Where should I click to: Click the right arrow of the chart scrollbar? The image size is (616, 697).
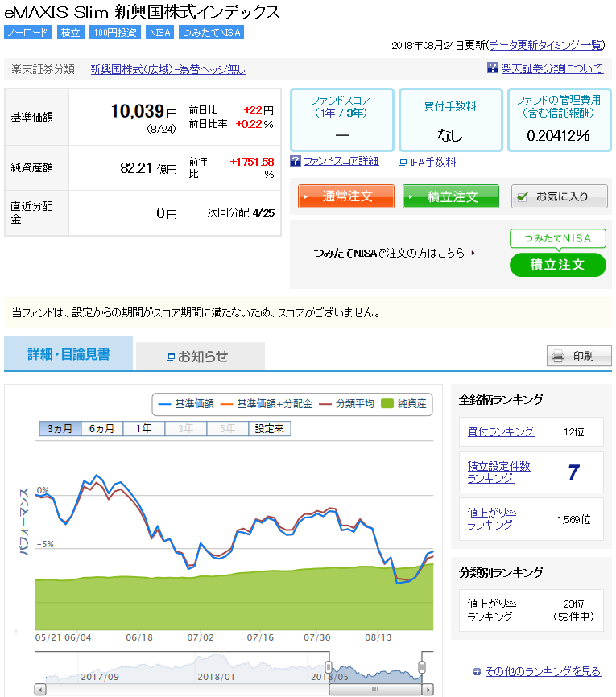428,690
